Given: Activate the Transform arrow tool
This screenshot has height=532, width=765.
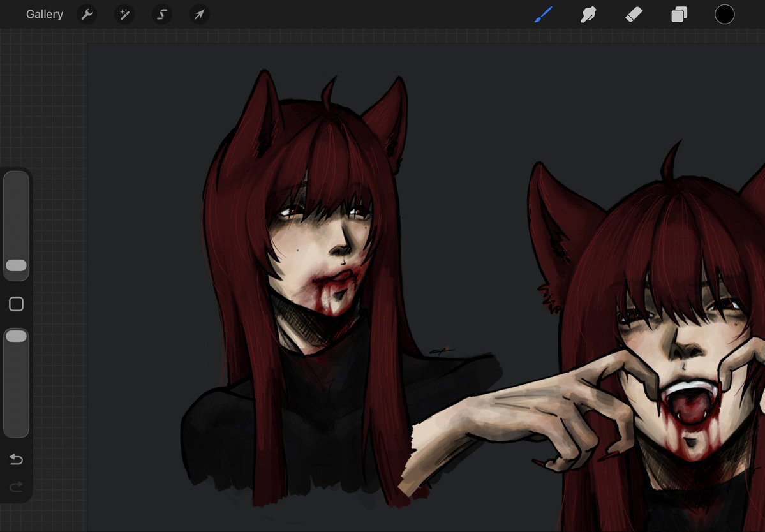Looking at the screenshot, I should pos(200,15).
